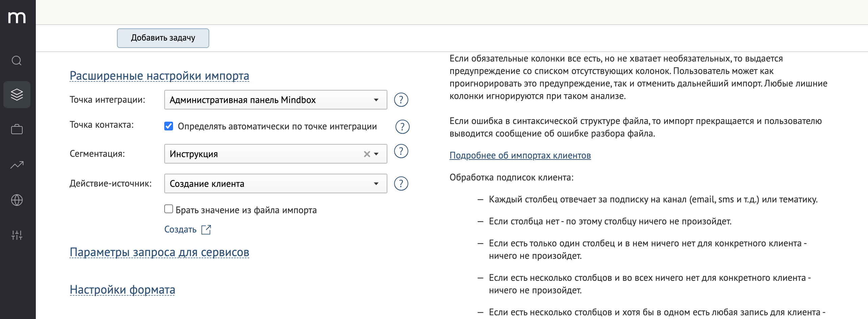Expand Настройки формата section
The image size is (868, 319).
[x=122, y=290]
